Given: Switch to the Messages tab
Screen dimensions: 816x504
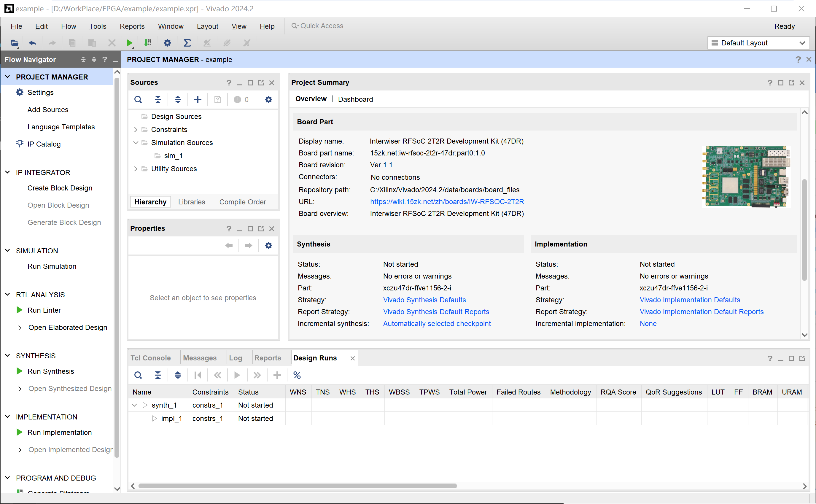Looking at the screenshot, I should [x=200, y=358].
